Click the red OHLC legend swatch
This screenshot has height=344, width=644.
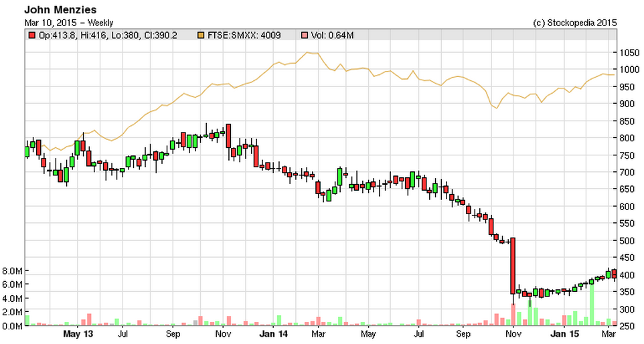(x=31, y=35)
